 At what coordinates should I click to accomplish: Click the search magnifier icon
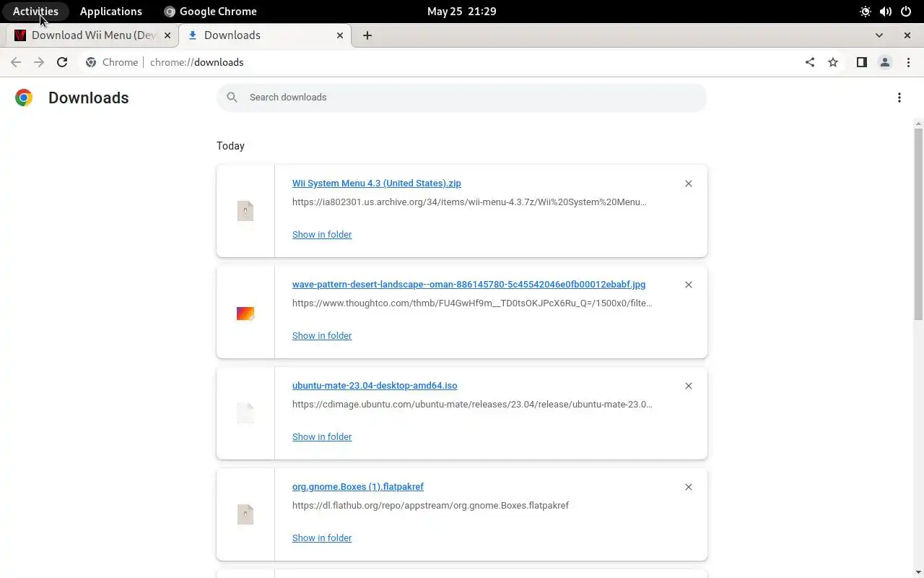pos(232,97)
